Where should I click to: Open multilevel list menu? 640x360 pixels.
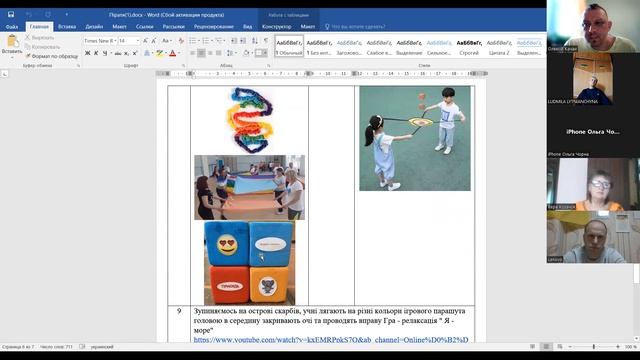pyautogui.click(x=220, y=41)
